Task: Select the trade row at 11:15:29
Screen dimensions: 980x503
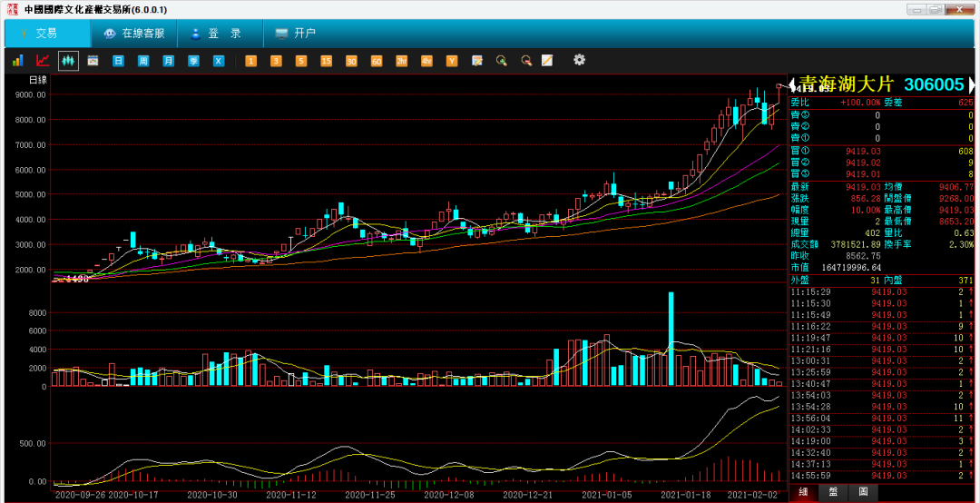Action: point(882,291)
